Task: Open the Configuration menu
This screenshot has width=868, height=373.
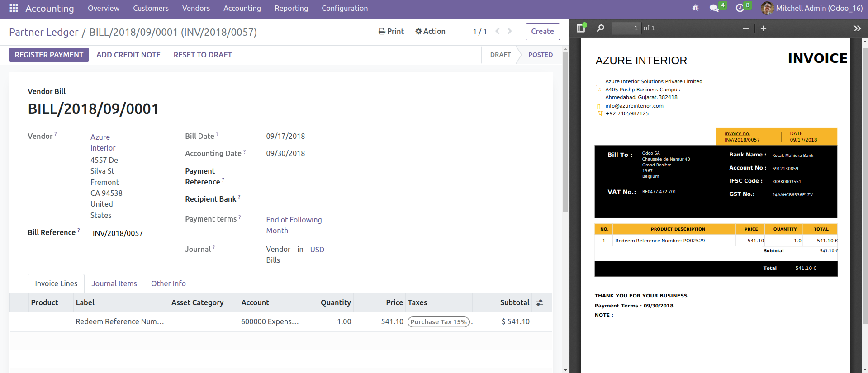Action: [x=345, y=8]
